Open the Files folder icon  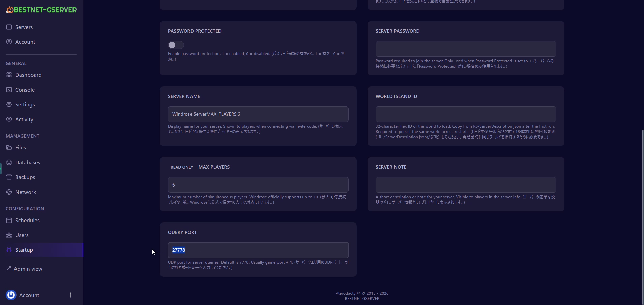click(x=9, y=147)
